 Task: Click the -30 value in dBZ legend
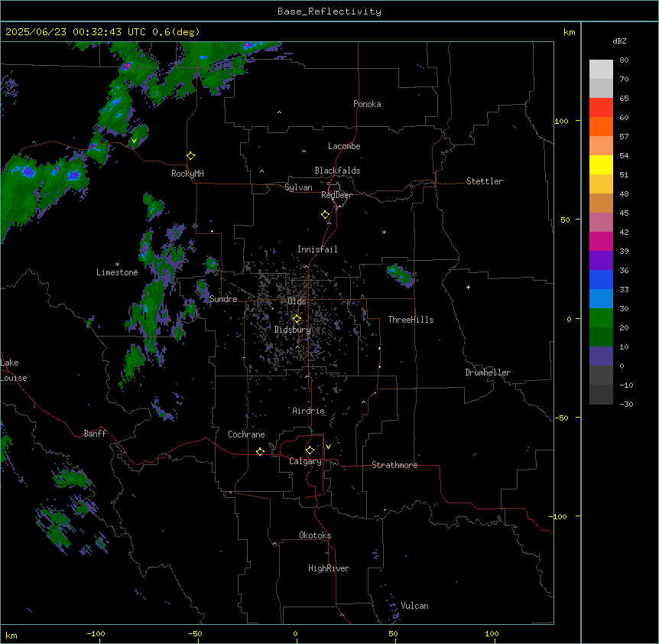pos(626,404)
